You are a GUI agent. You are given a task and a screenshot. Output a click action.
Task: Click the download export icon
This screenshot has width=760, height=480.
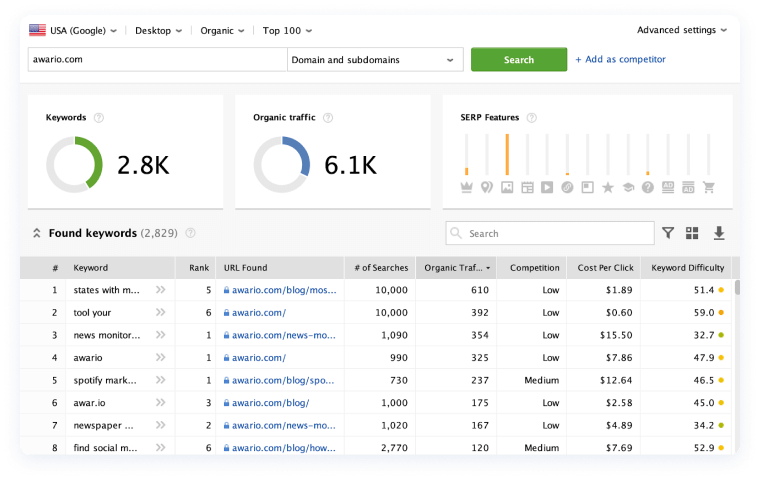[718, 233]
